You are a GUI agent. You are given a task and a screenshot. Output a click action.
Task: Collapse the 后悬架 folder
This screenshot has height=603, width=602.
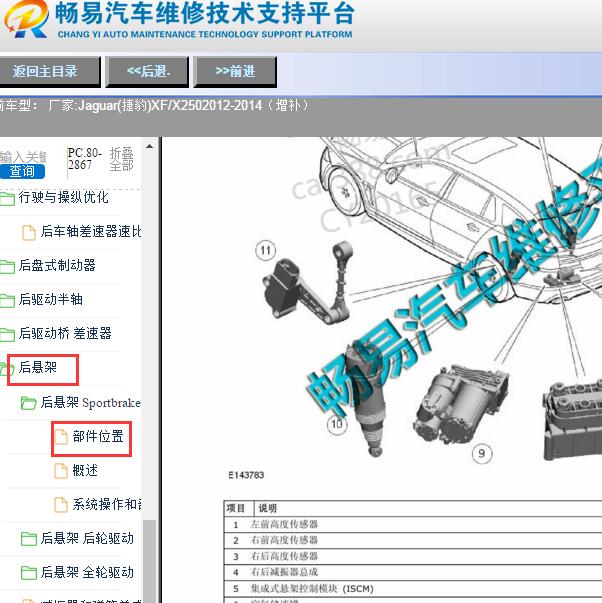38,367
